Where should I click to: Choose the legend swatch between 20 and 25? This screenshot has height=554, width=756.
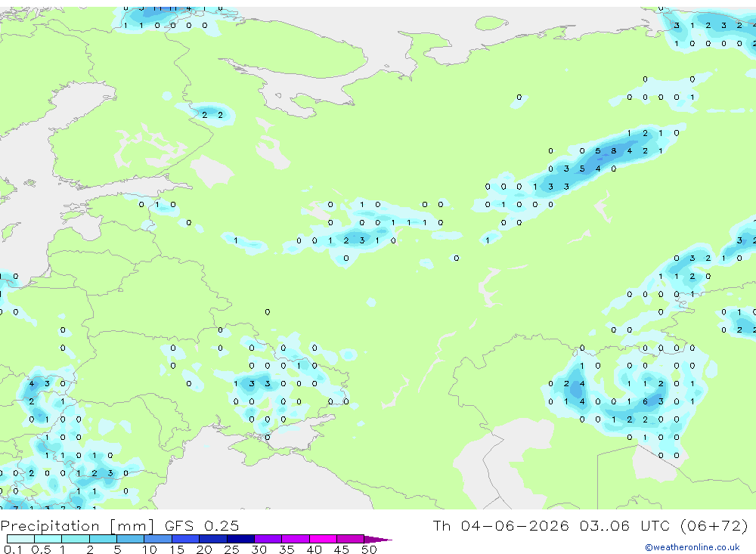(212, 539)
